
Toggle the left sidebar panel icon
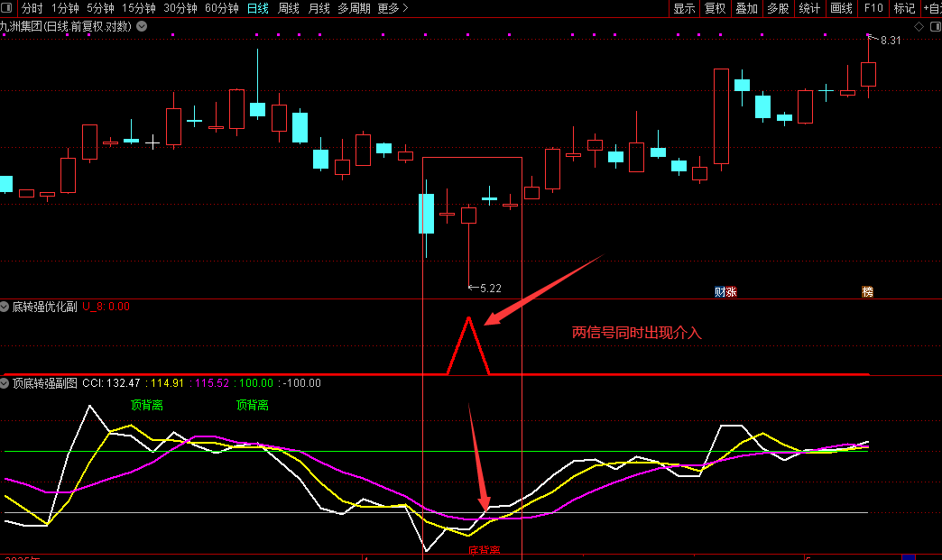(x=6, y=8)
